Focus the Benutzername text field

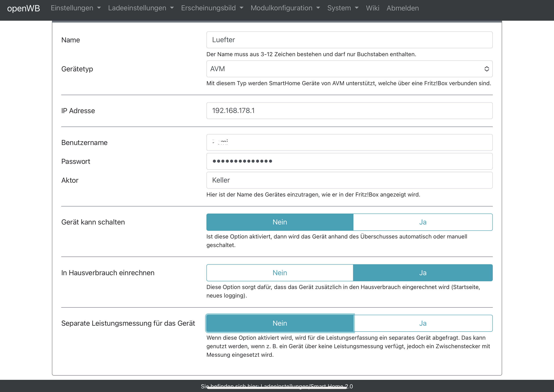349,142
